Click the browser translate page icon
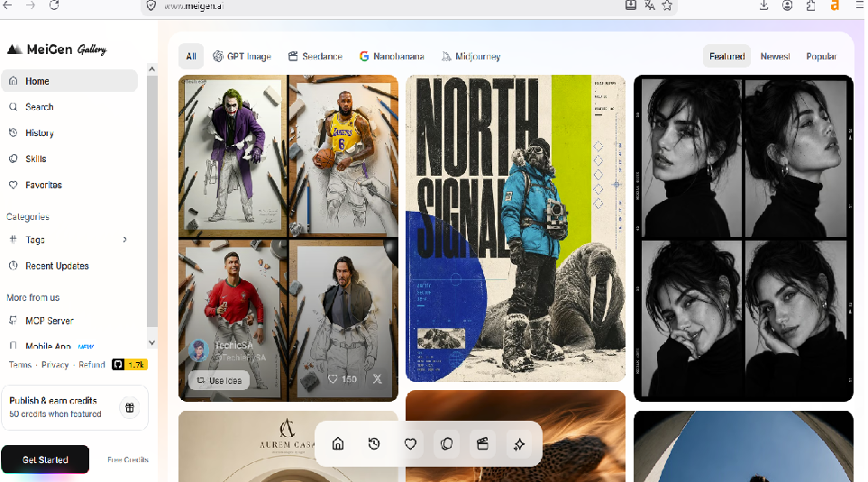 click(x=649, y=5)
